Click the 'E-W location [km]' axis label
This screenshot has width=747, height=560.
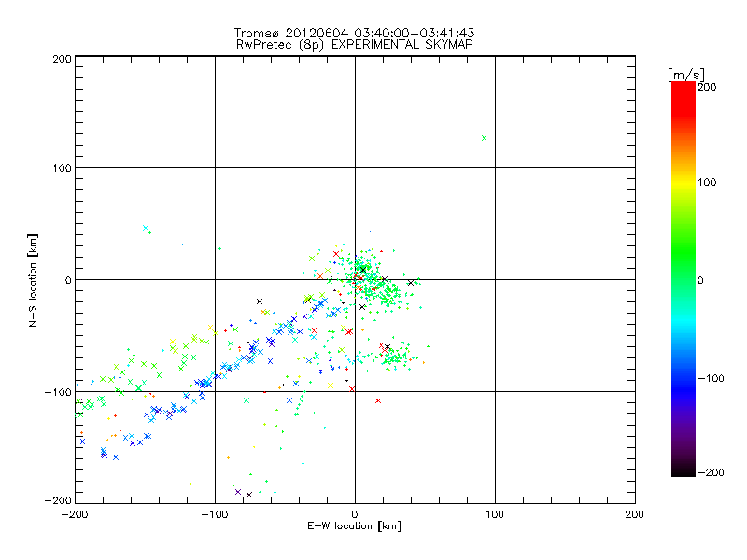point(354,526)
